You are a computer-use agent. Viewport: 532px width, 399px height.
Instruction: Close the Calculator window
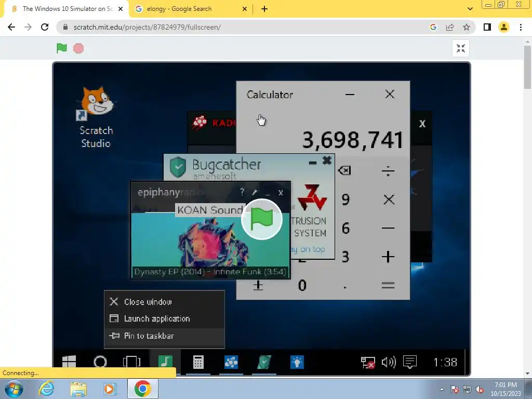click(390, 94)
